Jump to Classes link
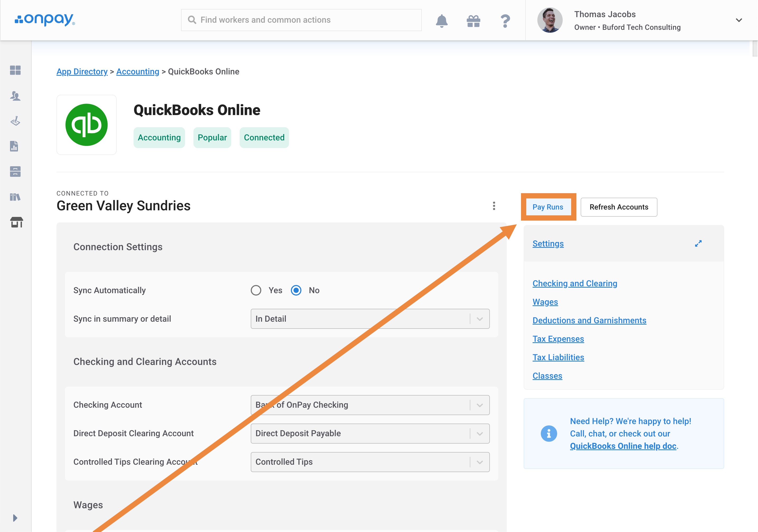This screenshot has width=758, height=532. pos(547,376)
